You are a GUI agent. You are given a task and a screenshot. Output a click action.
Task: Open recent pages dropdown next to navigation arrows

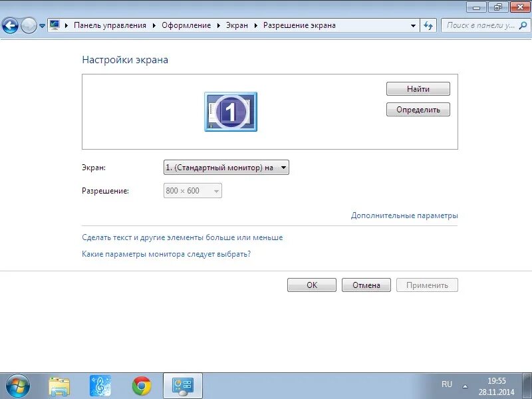(42, 25)
